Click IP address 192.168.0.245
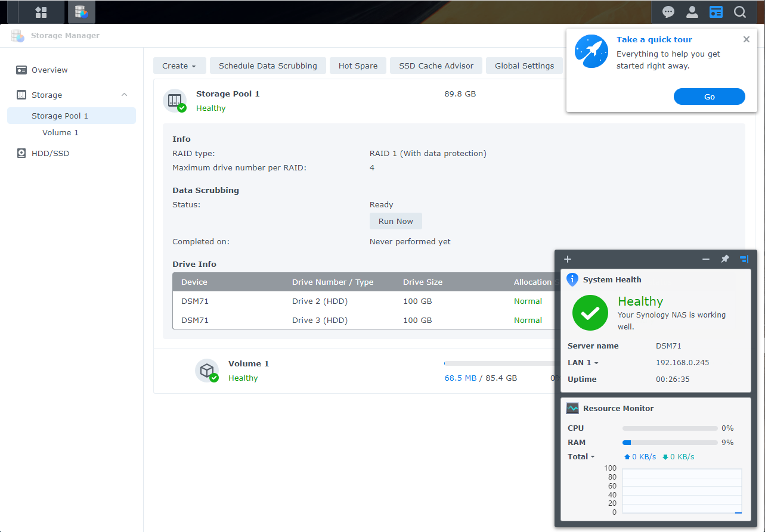Viewport: 765px width, 532px height. (x=683, y=362)
